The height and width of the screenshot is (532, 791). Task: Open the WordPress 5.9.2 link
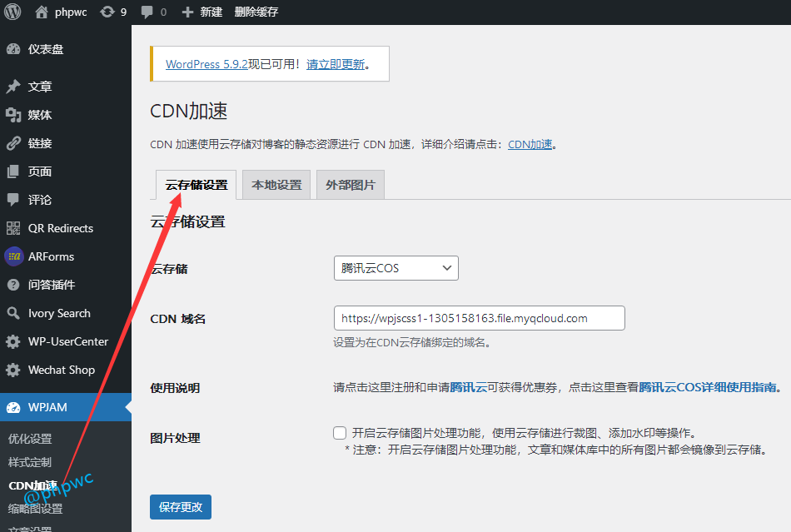206,65
